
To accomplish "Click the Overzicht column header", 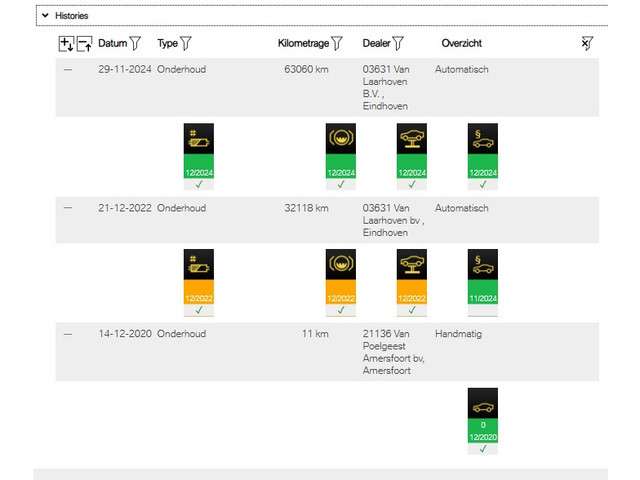I will tap(461, 43).
